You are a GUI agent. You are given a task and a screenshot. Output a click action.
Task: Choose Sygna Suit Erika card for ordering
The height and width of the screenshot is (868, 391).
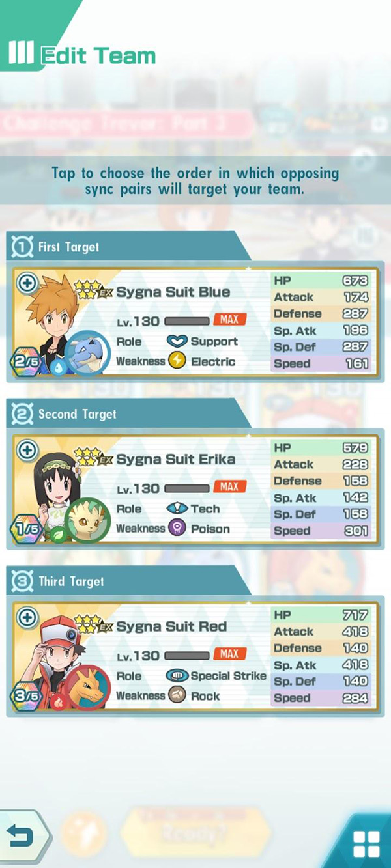pyautogui.click(x=195, y=490)
